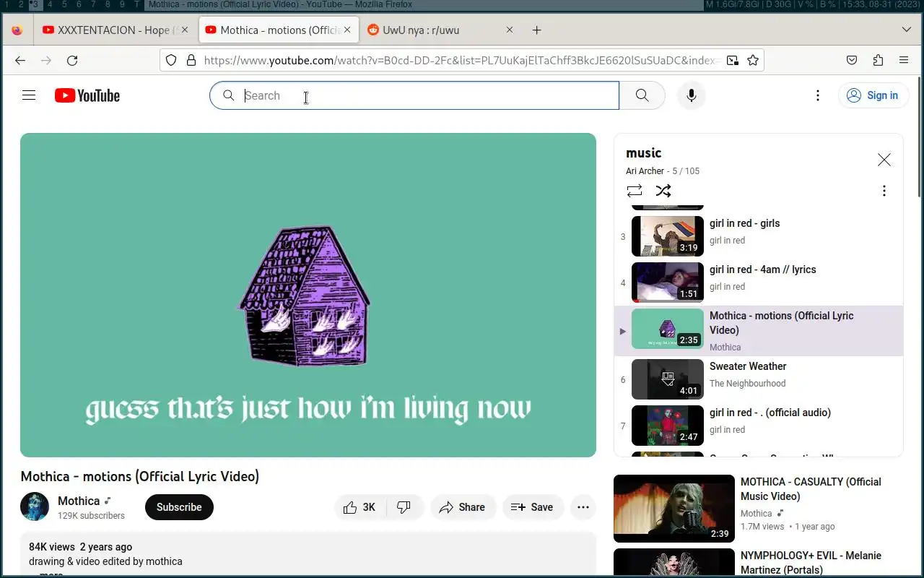Screen dimensions: 924x578
Task: Open NYMPHOLOGY+ EVIL recommended video title
Action: click(x=811, y=563)
